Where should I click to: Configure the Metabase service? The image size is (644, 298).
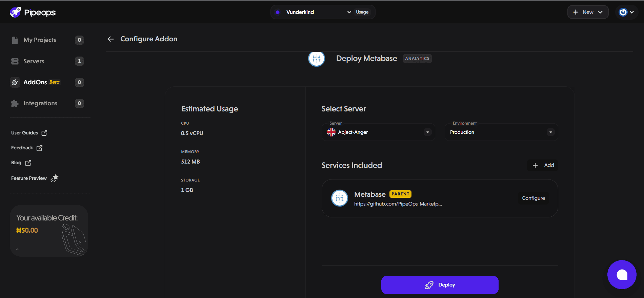tap(534, 198)
